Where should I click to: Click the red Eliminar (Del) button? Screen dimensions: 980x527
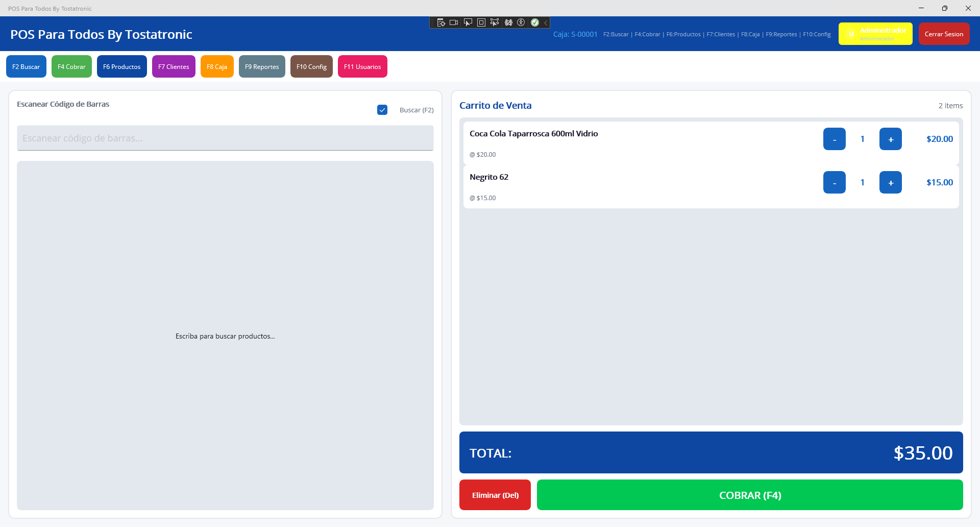click(495, 495)
